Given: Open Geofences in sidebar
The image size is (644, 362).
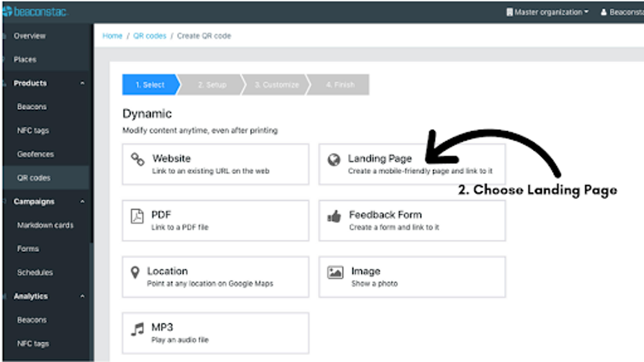Looking at the screenshot, I should pyautogui.click(x=36, y=154).
